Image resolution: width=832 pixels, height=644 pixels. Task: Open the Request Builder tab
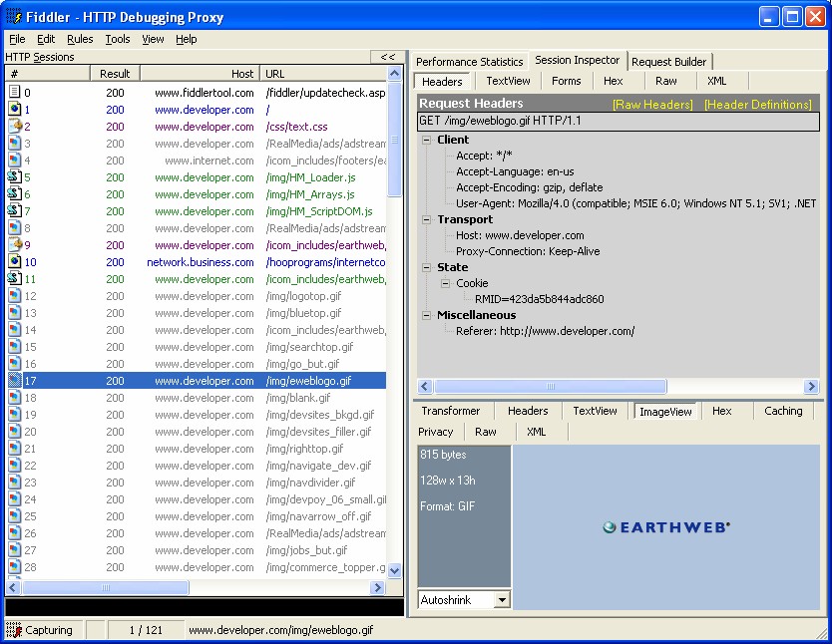(x=668, y=62)
